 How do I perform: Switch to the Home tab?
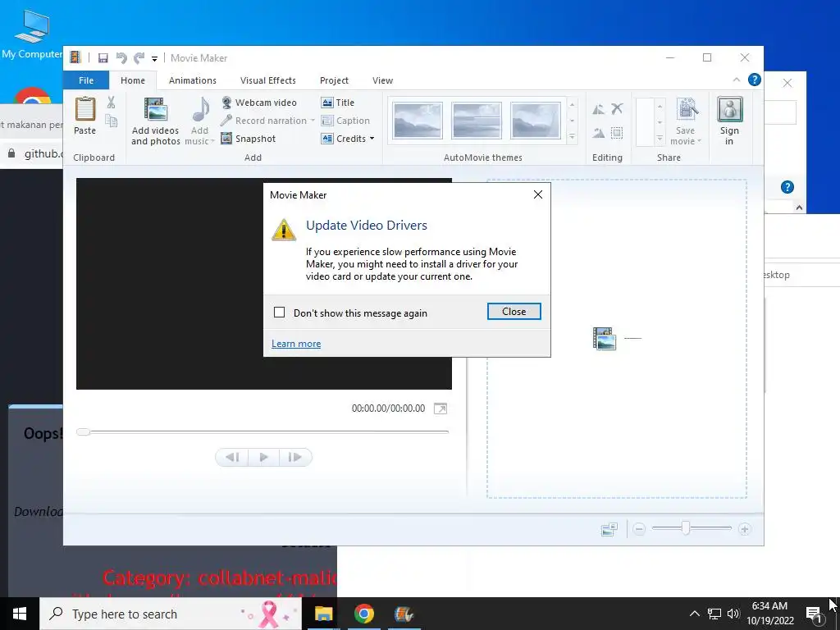pos(133,80)
